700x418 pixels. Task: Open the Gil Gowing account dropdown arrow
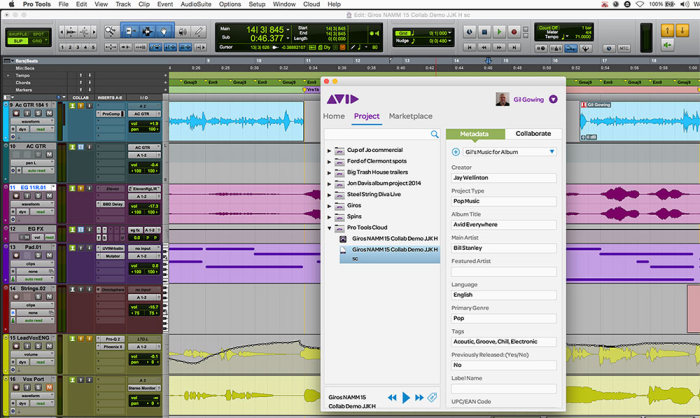pos(553,99)
